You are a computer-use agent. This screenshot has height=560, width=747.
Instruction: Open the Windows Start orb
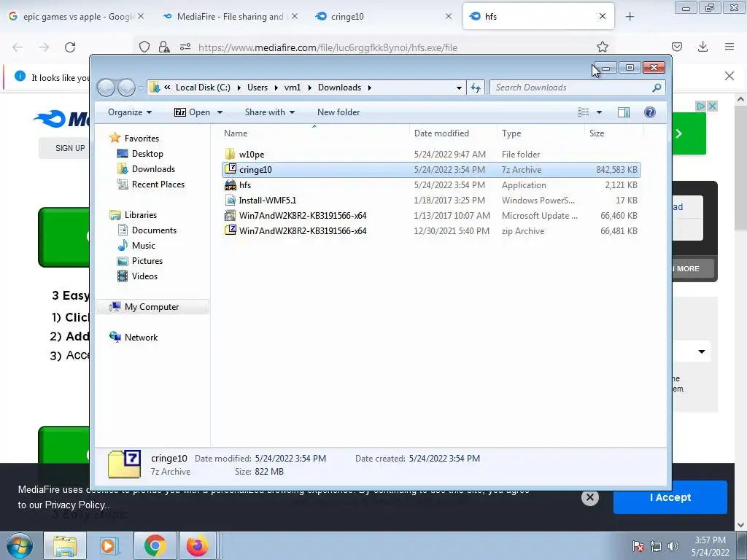[20, 545]
